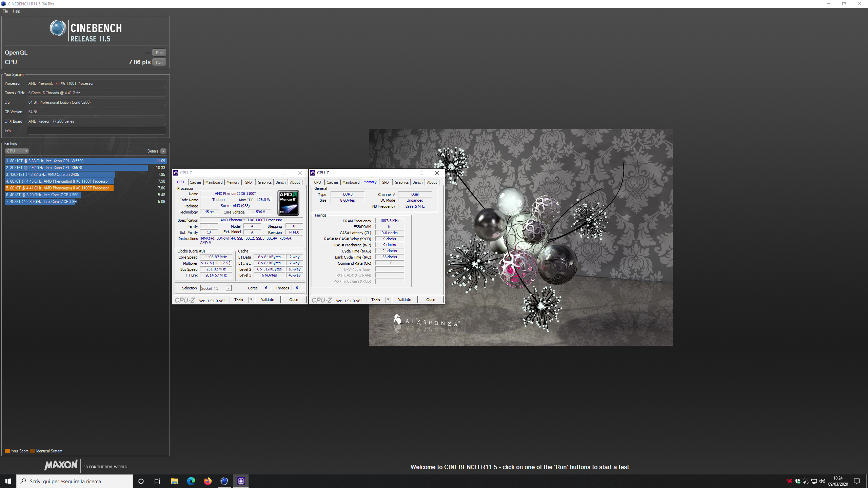The width and height of the screenshot is (868, 488).
Task: Click the orange Your Score legend swatch
Action: coord(7,451)
